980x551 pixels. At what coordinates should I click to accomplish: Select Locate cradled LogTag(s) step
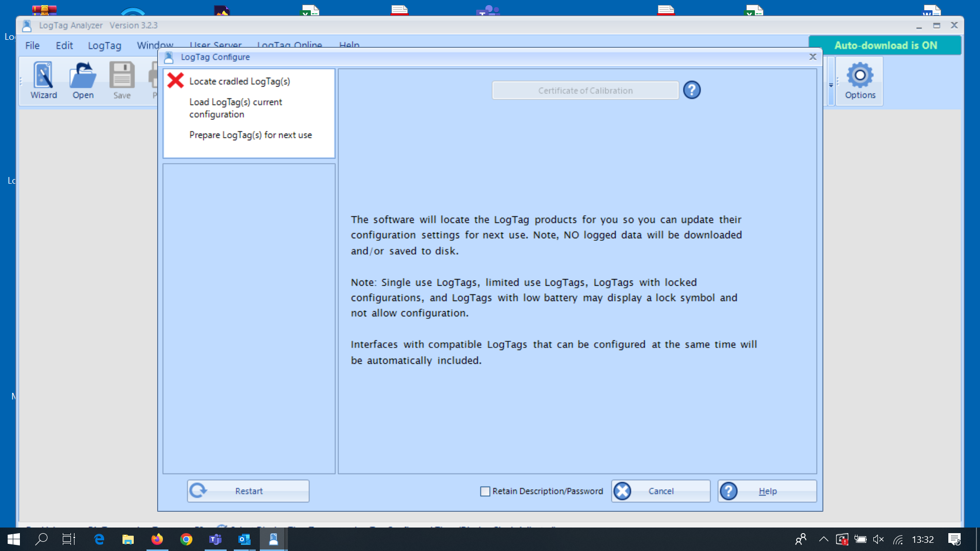click(239, 81)
